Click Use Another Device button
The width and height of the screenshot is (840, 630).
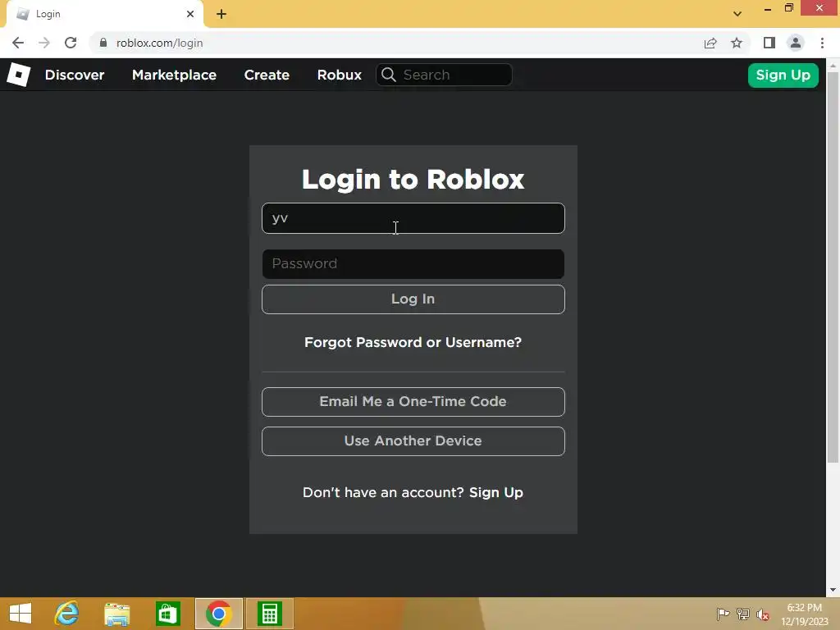[413, 441]
